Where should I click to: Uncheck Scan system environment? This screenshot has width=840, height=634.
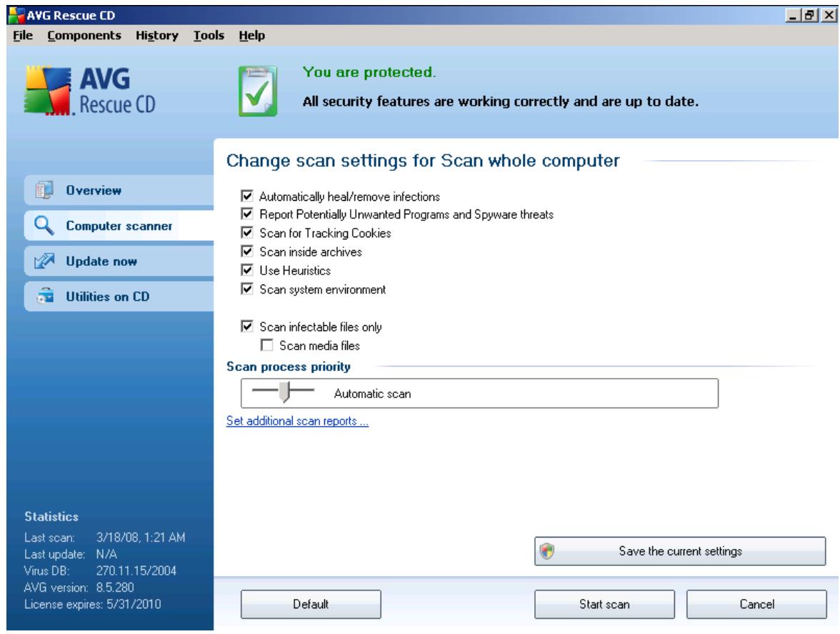tap(247, 289)
